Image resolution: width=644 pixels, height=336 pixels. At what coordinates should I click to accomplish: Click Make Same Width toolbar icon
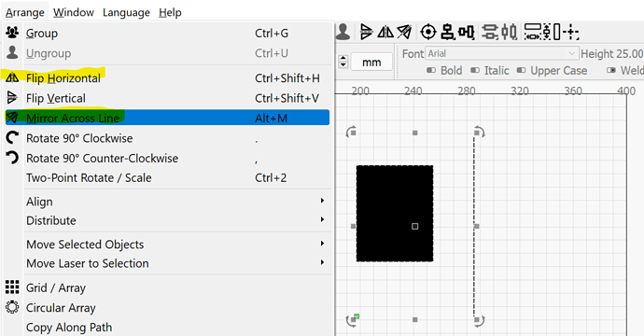pyautogui.click(x=533, y=32)
